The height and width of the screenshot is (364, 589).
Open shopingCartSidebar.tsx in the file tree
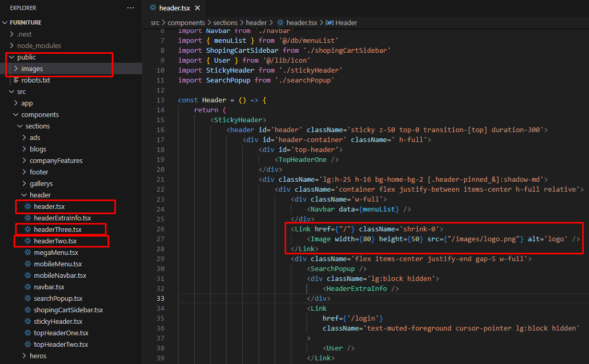(68, 310)
